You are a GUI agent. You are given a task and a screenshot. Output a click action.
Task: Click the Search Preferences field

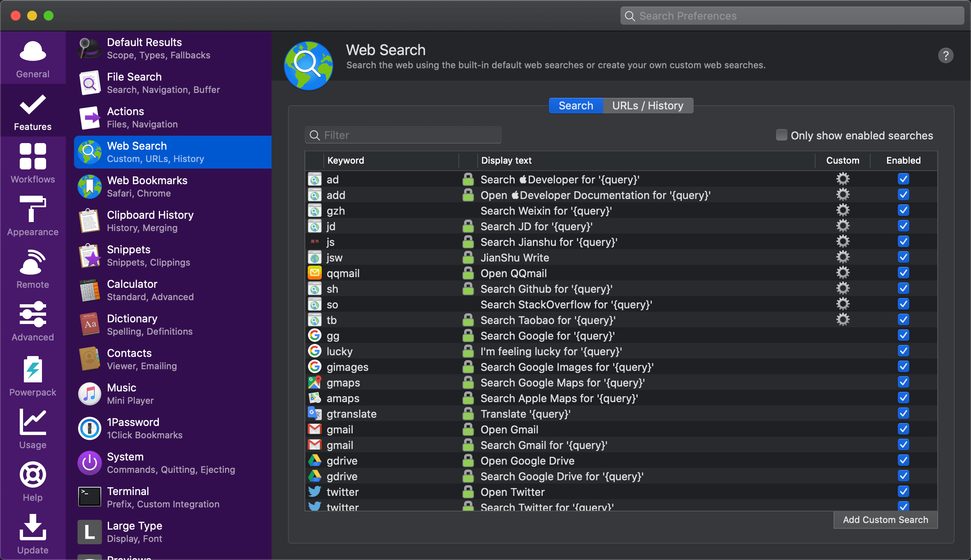(792, 16)
